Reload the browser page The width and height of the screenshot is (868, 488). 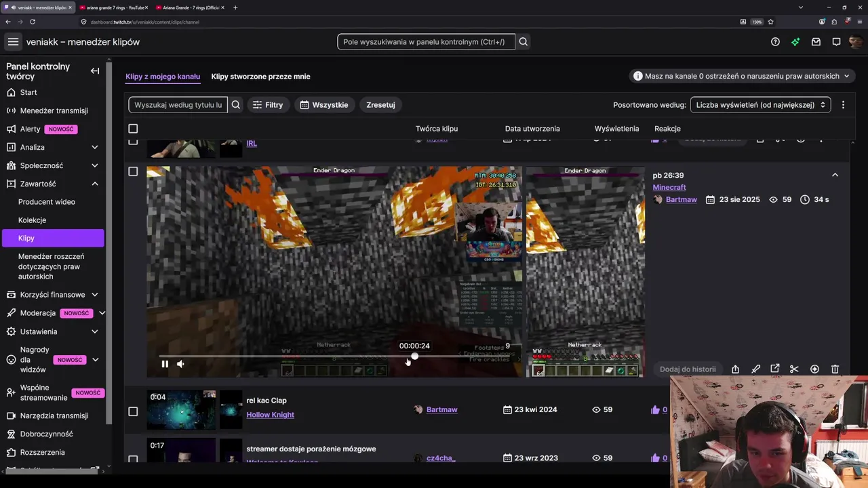coord(33,22)
